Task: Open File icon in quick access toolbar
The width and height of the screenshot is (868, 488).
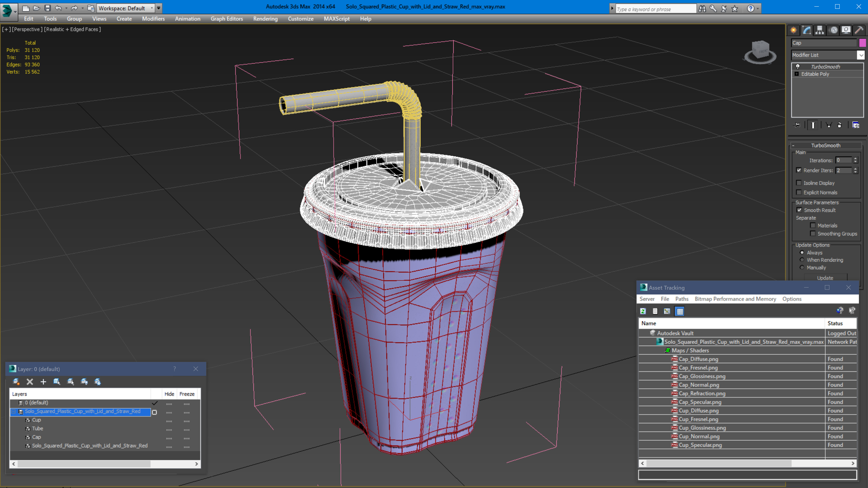Action: (x=37, y=8)
